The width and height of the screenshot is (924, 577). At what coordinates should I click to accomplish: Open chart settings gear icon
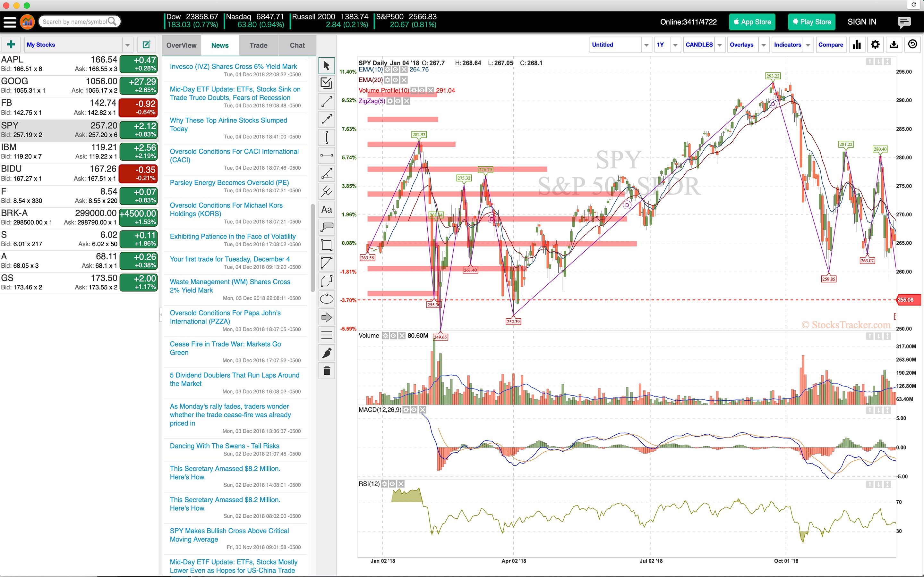[x=875, y=45]
